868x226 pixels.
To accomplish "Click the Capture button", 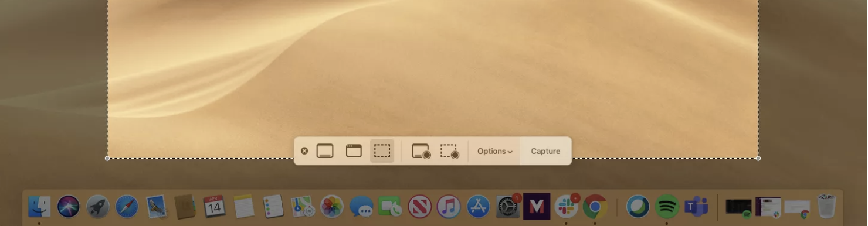I will [545, 151].
